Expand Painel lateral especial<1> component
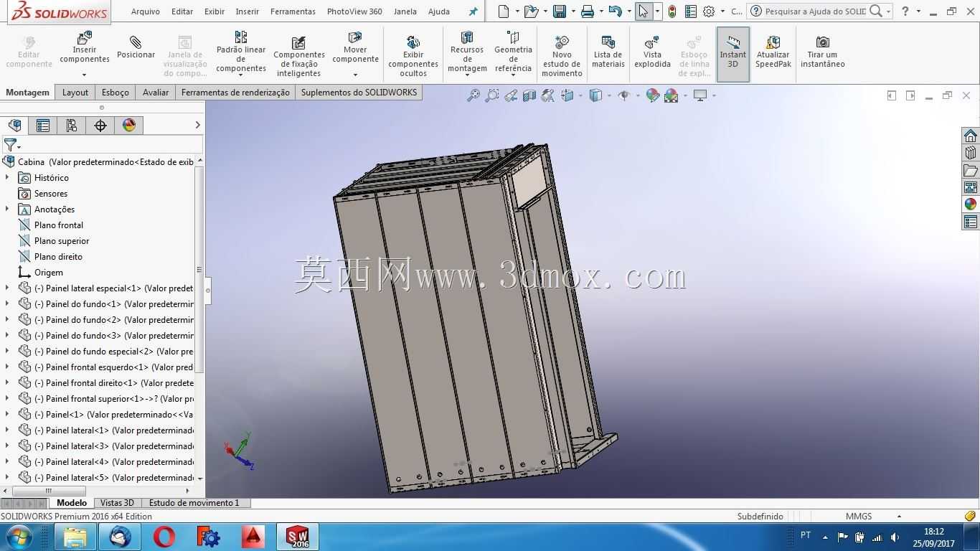 [x=7, y=288]
